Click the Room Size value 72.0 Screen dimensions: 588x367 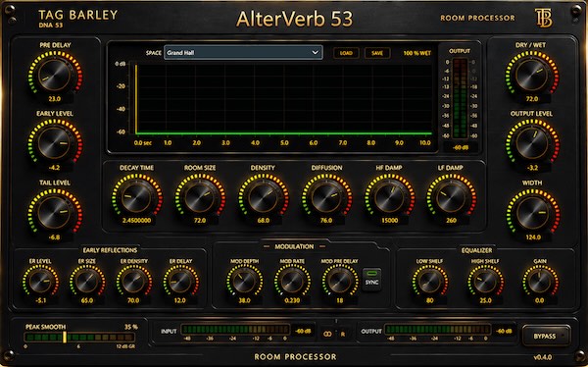tap(200, 221)
